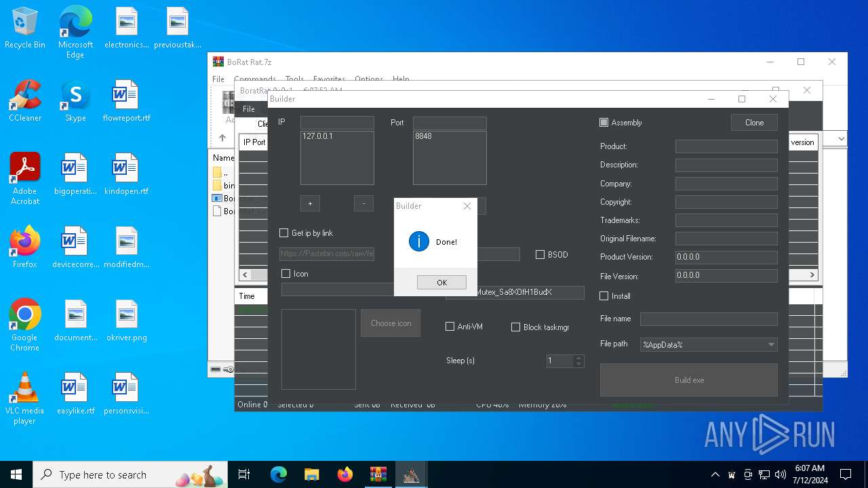
Task: Click IP Port column header in BoratRat
Action: pos(254,142)
